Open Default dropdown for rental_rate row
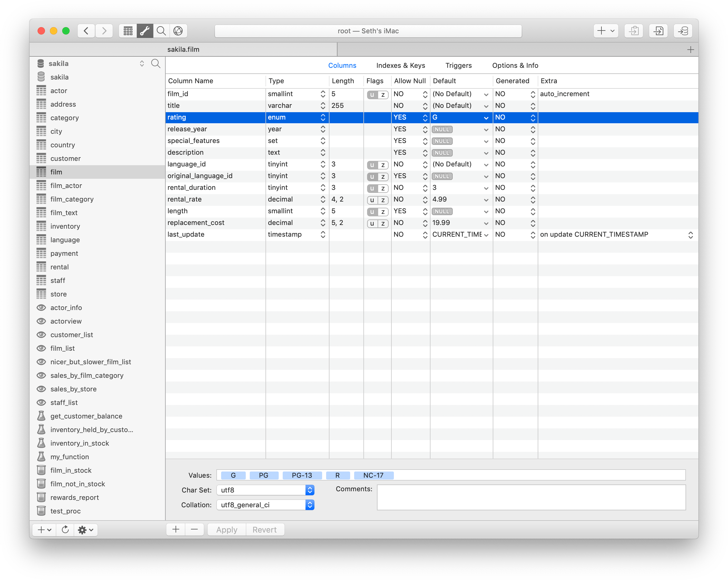 click(x=486, y=200)
